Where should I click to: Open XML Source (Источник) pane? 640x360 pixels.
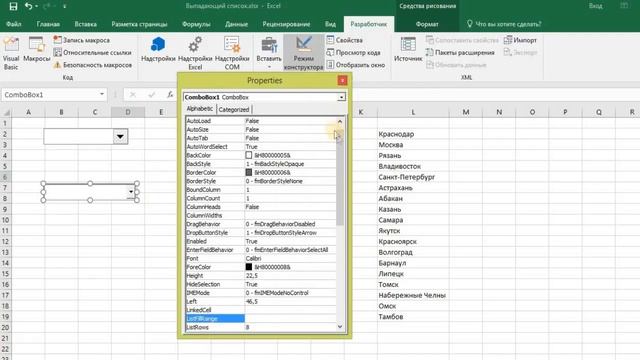point(408,49)
